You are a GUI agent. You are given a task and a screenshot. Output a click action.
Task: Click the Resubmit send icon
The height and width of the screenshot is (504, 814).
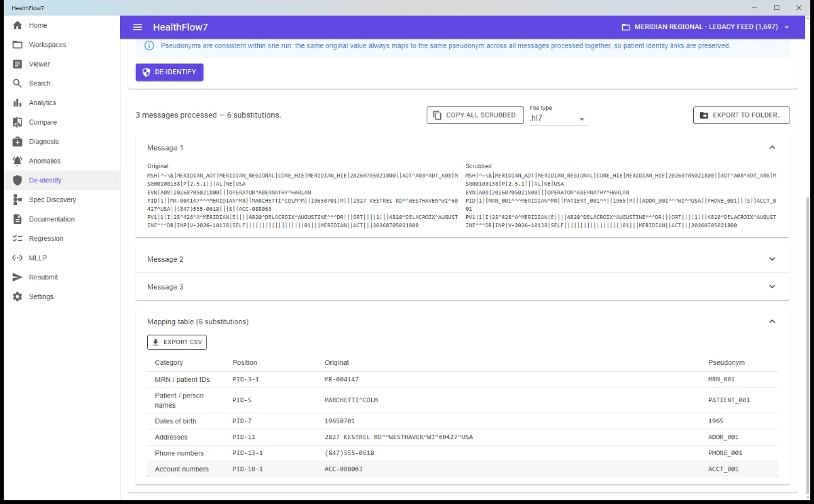point(18,277)
